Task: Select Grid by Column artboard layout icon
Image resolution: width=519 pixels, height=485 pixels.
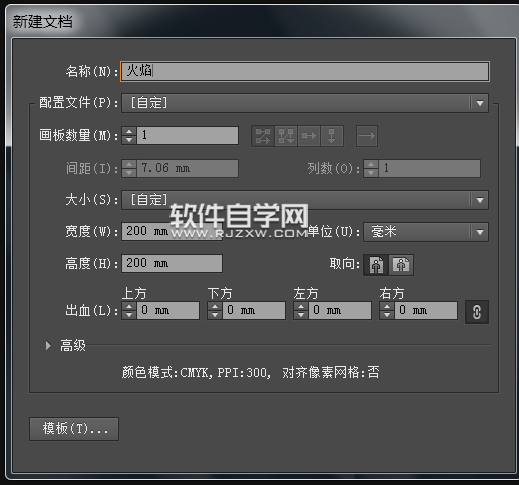Action: (x=286, y=136)
